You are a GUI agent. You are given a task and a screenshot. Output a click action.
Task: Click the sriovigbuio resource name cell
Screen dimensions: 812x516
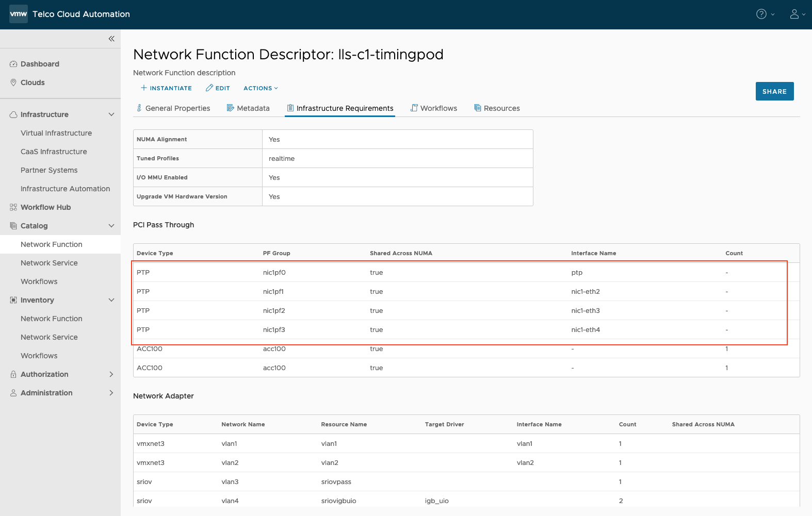click(338, 501)
